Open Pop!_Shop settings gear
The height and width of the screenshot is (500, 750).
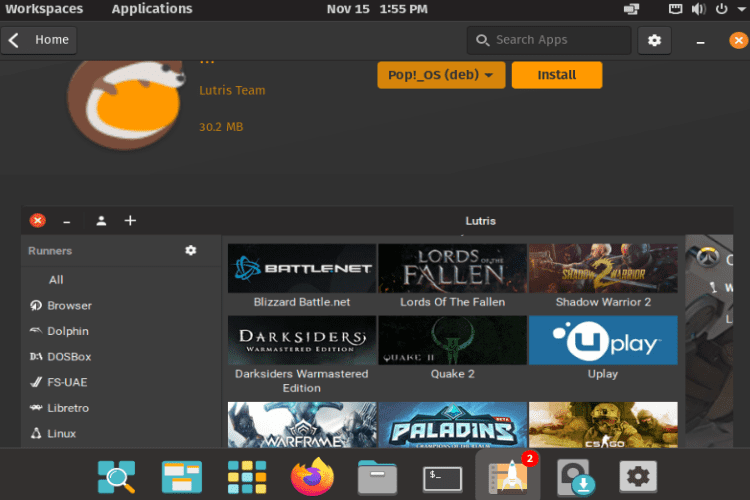tap(654, 40)
